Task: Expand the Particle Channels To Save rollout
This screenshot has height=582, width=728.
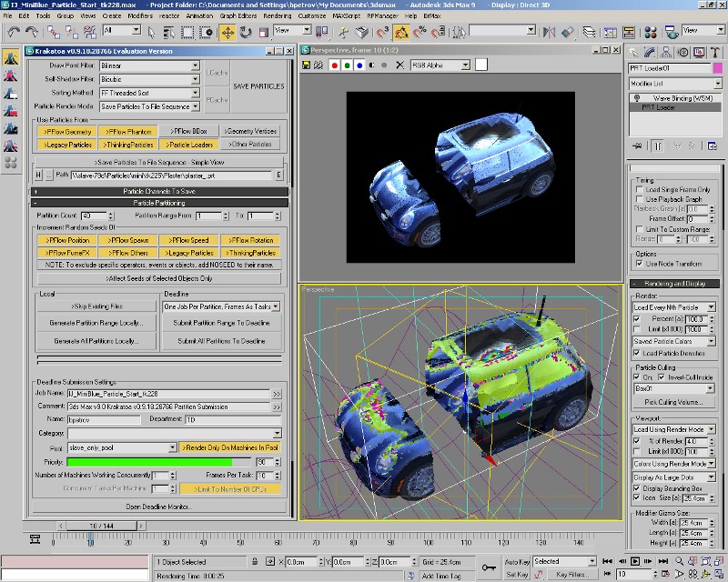Action: 160,191
